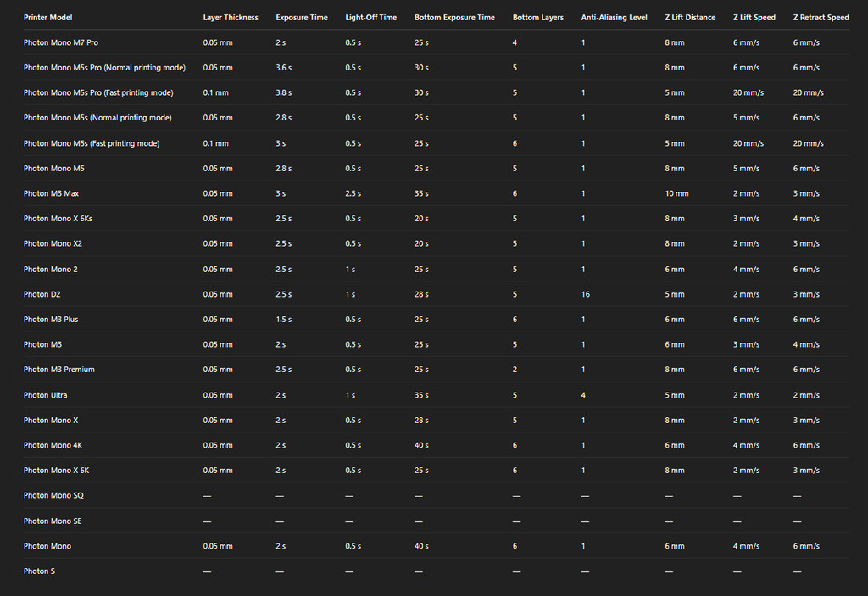868x596 pixels.
Task: Click the 'Photon Mono SQ' model name
Action: pyautogui.click(x=53, y=495)
